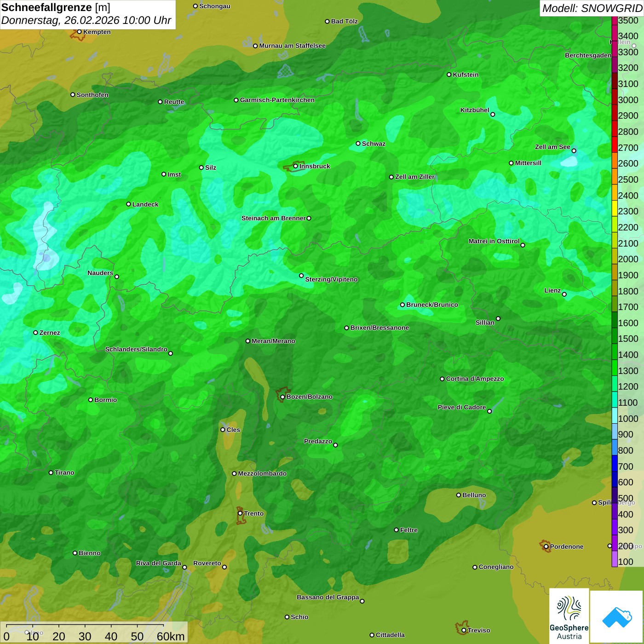
Task: Click the 3500 magenta legend color
Action: [615, 21]
